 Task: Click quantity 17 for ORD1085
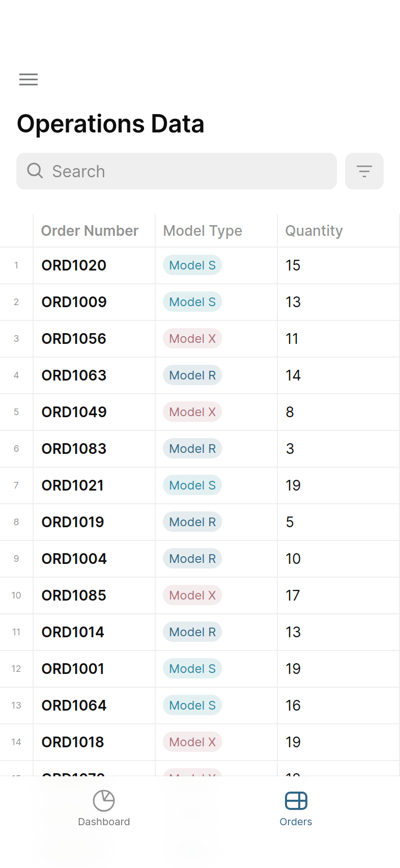pyautogui.click(x=293, y=595)
